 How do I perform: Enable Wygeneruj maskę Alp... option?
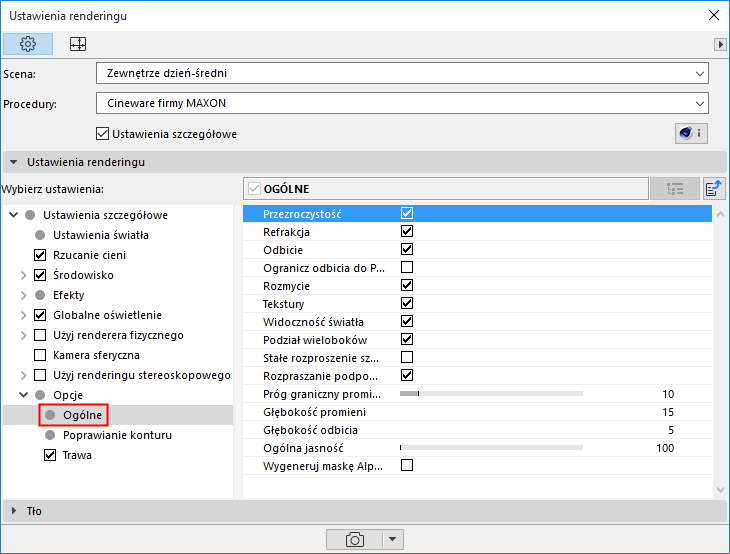coord(407,466)
